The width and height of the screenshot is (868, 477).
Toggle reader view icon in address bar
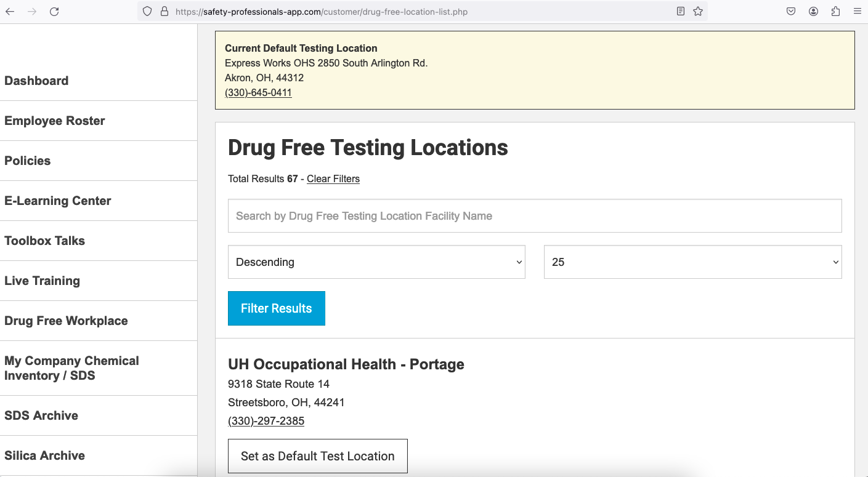681,11
